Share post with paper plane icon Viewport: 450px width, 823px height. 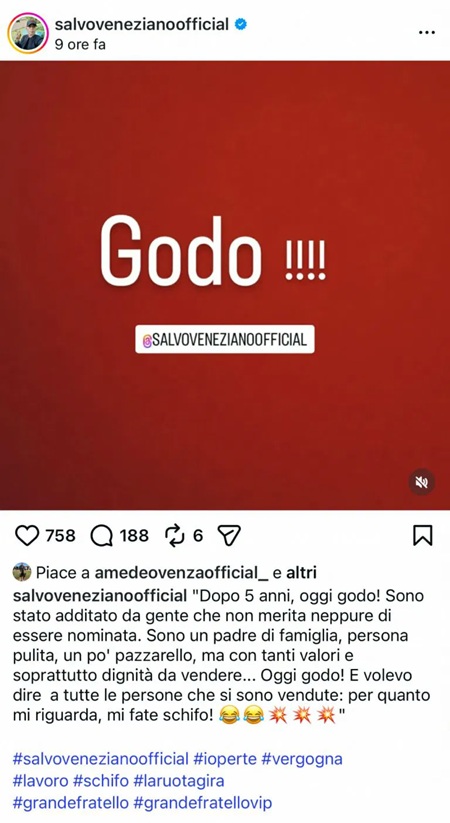coord(229,535)
